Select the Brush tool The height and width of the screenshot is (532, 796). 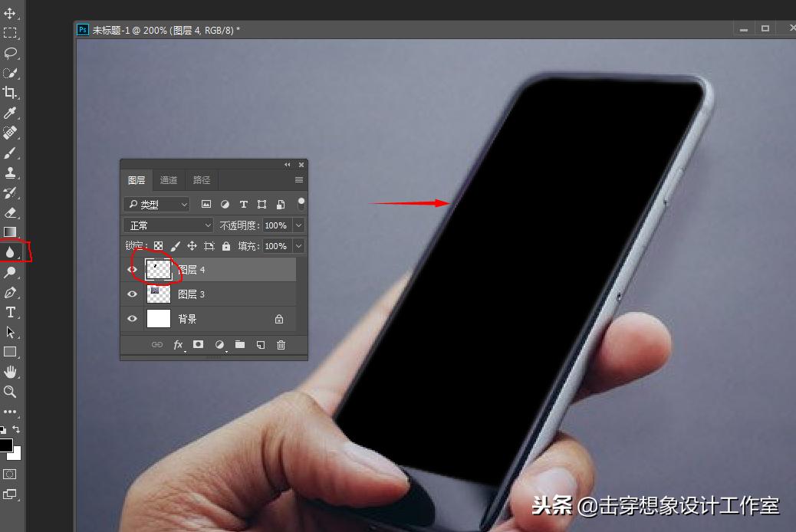click(11, 153)
